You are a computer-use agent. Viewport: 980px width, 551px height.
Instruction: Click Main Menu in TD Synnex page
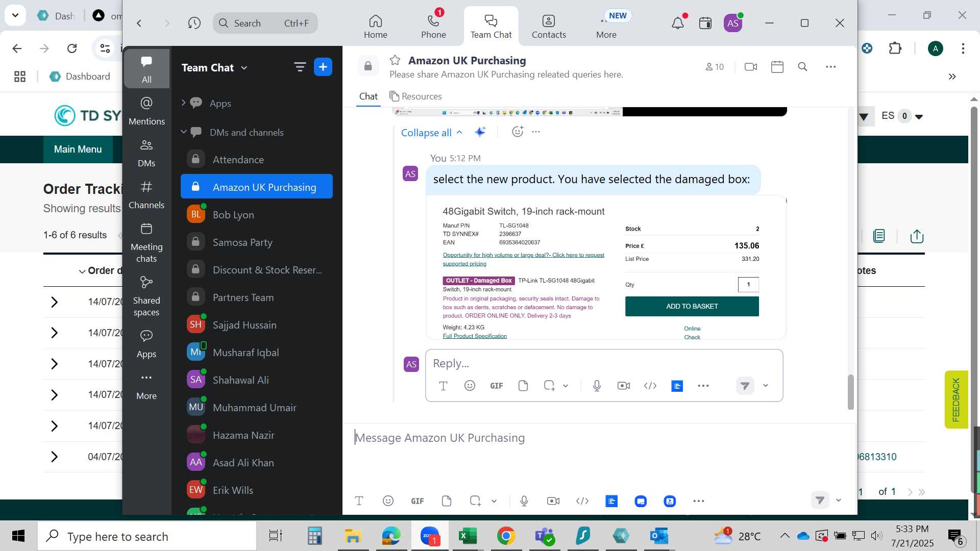click(78, 149)
